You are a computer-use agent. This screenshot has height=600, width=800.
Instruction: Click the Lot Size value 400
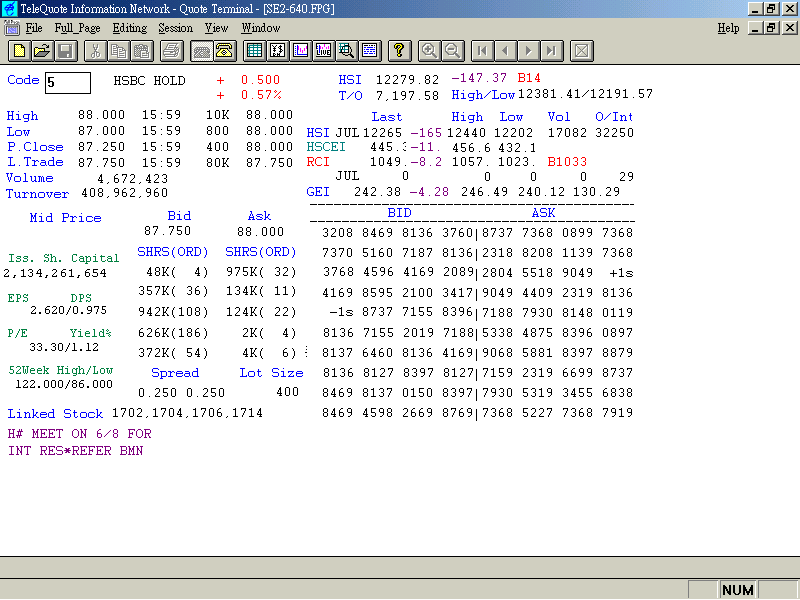pos(288,392)
